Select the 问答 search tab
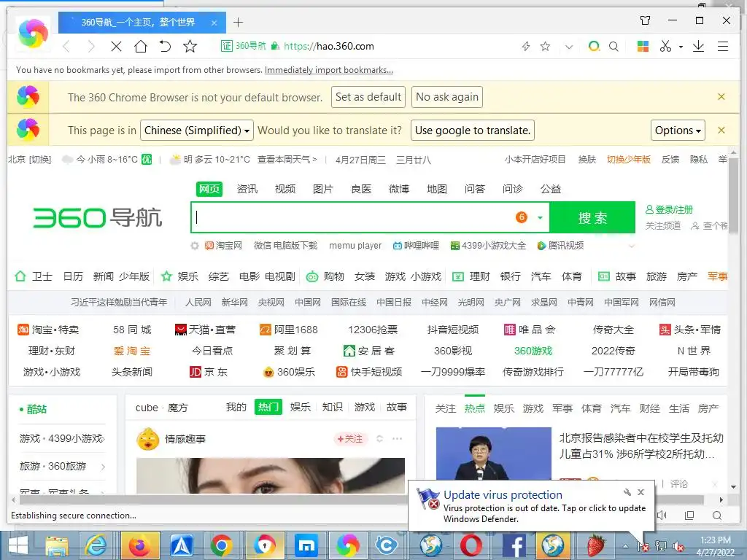 pos(474,189)
